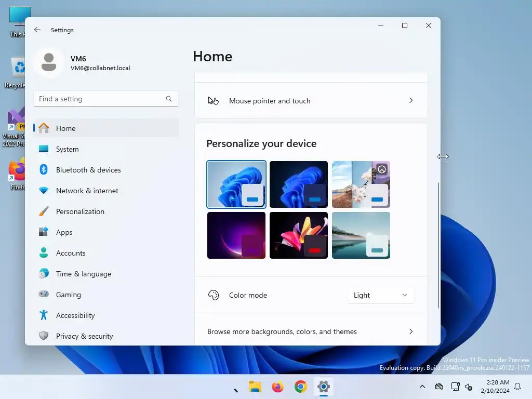Open the Accounts section
The image size is (532, 399).
106,253
